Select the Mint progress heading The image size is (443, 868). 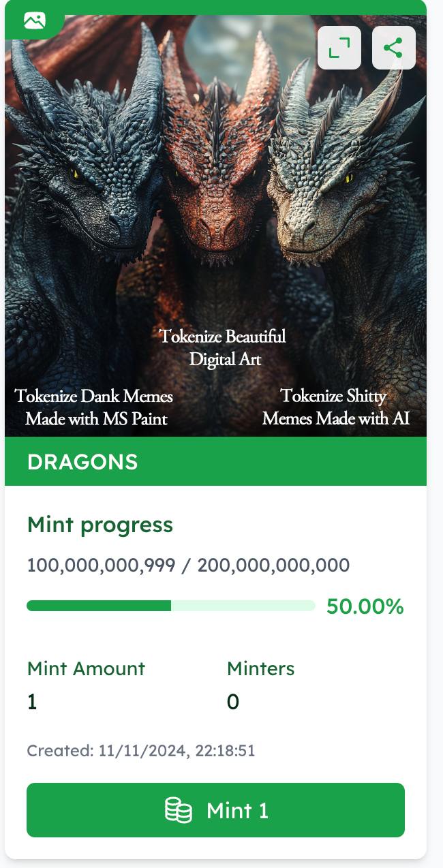click(x=100, y=525)
